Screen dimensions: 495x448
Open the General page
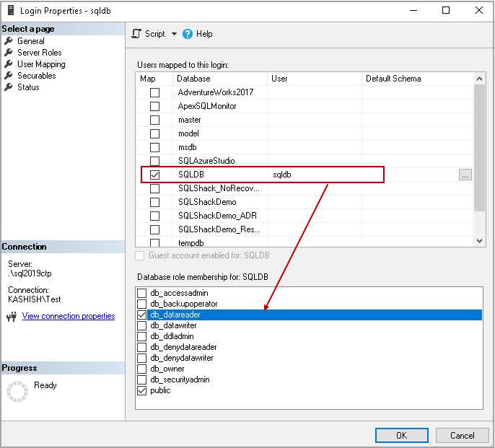click(x=31, y=41)
